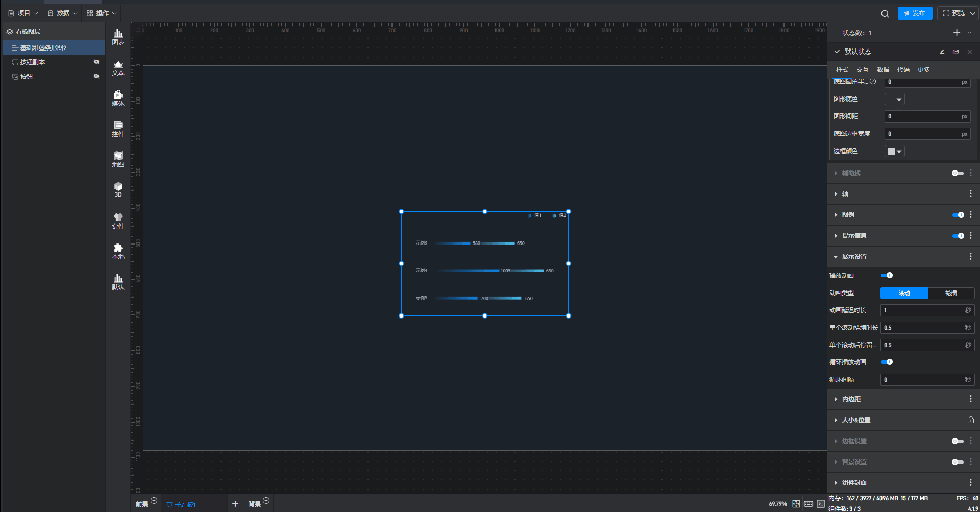The height and width of the screenshot is (512, 980).
Task: Disable the 播放动画 switch
Action: (887, 275)
